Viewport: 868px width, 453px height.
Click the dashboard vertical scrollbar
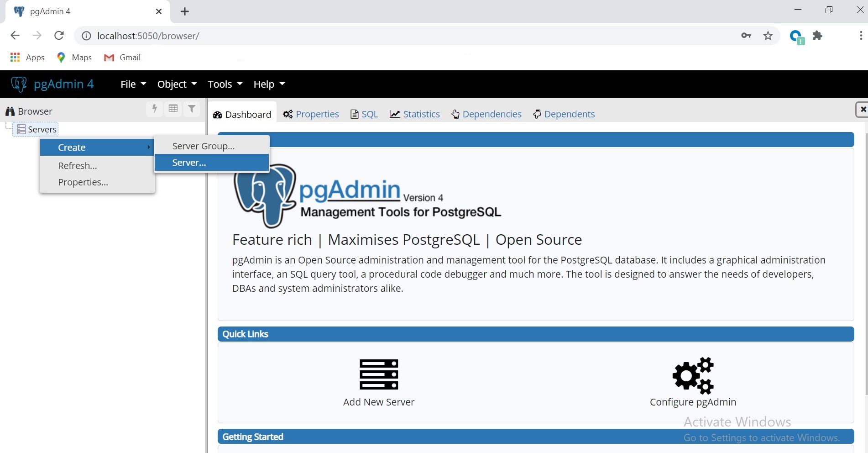(866, 265)
